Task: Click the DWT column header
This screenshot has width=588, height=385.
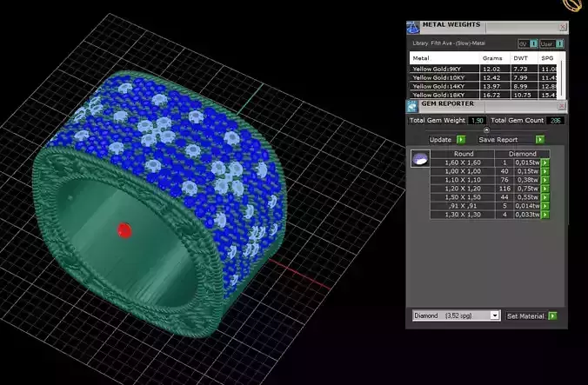Action: 525,58
